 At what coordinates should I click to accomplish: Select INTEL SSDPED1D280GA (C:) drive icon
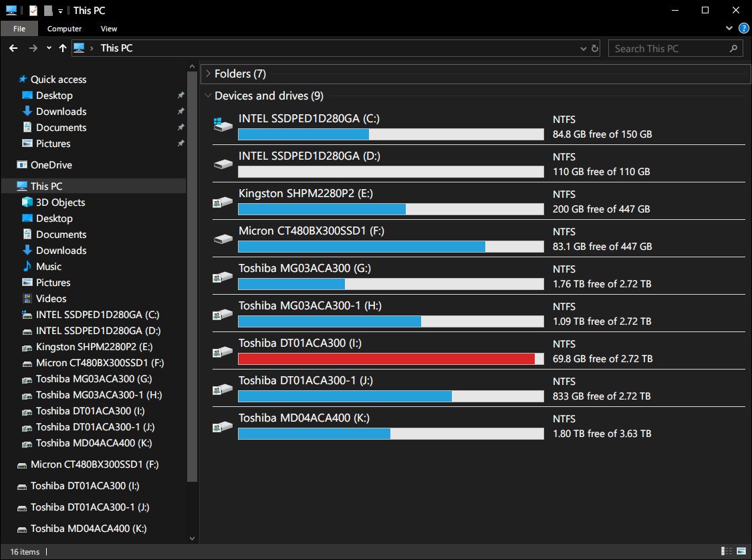point(223,125)
